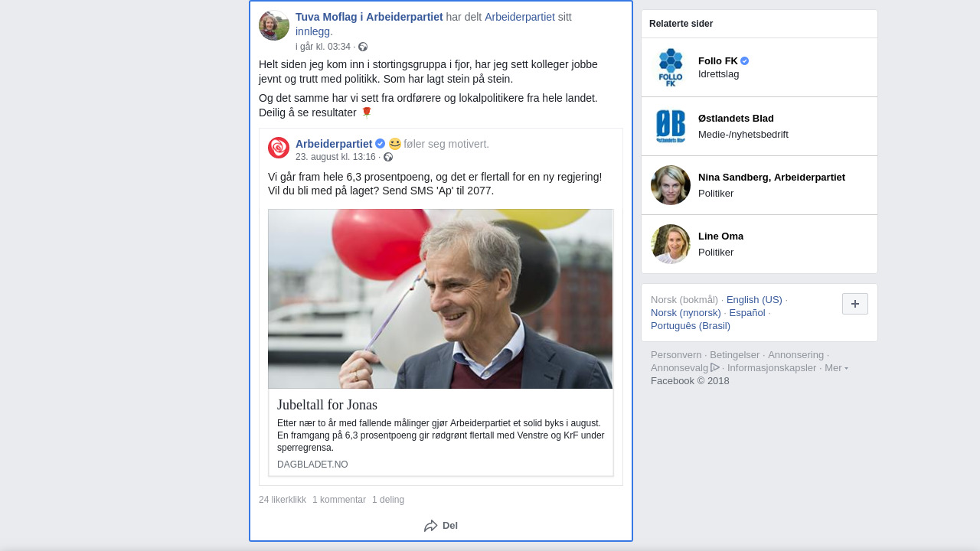
Task: Click the 'Idrettslag' label under Follo FK
Action: (719, 74)
